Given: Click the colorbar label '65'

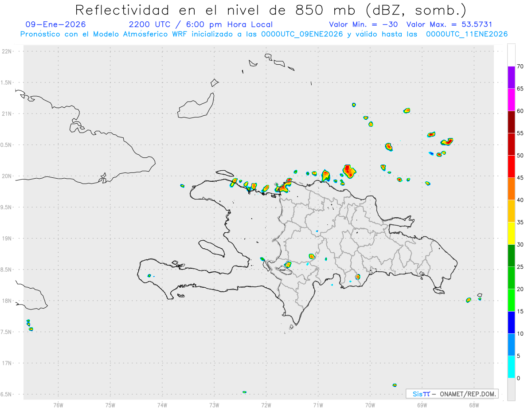Looking at the screenshot, I should [520, 89].
